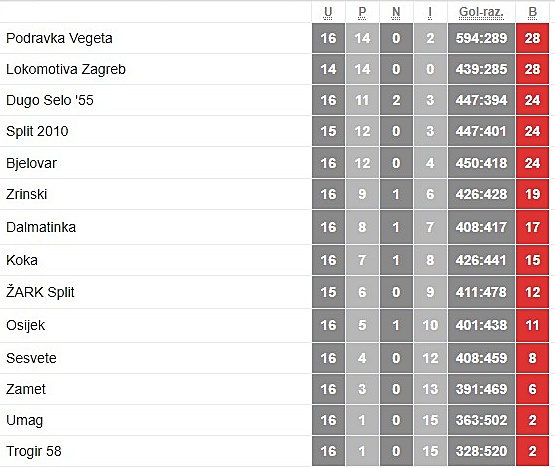Select the Trogir 58 team name
555x468 pixels.
coord(34,451)
